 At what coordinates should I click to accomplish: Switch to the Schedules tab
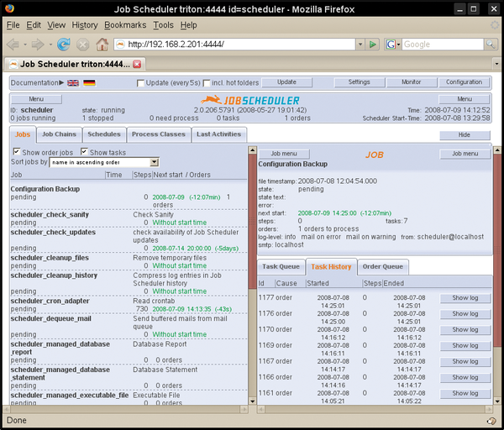104,134
